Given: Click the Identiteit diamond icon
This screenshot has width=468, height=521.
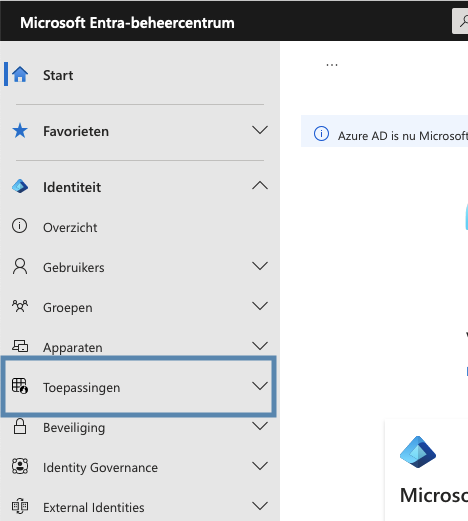Looking at the screenshot, I should (20, 186).
